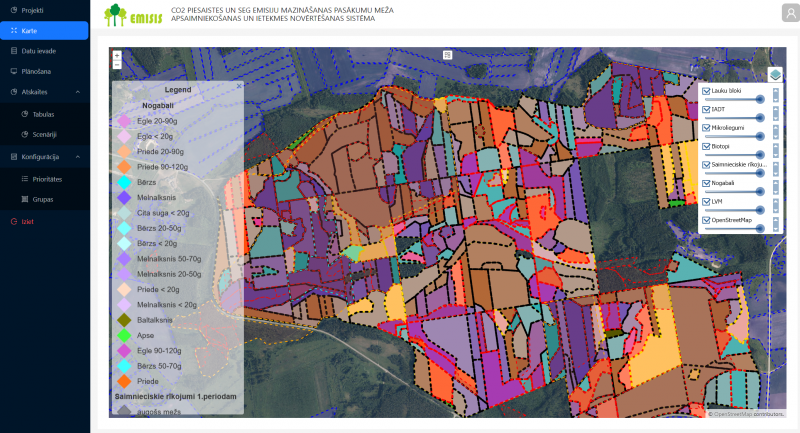Disable the Biotopi layer checkbox
This screenshot has width=800, height=433.
[x=706, y=146]
